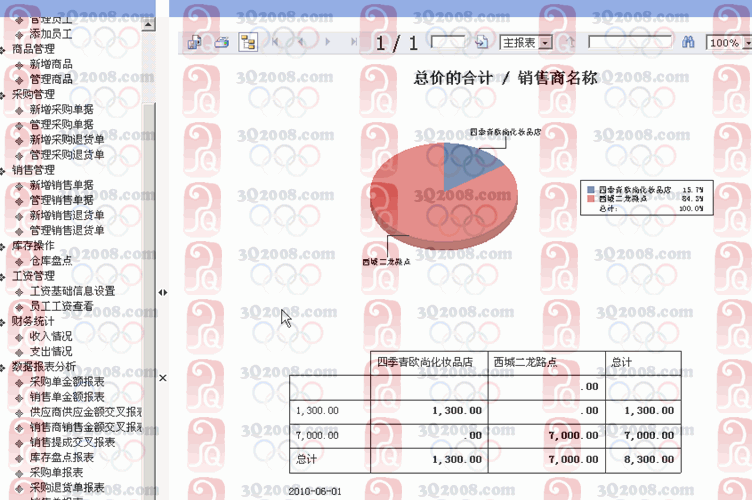This screenshot has height=500, width=752.
Task: Expand 工资管理 section
Action: click(33, 276)
